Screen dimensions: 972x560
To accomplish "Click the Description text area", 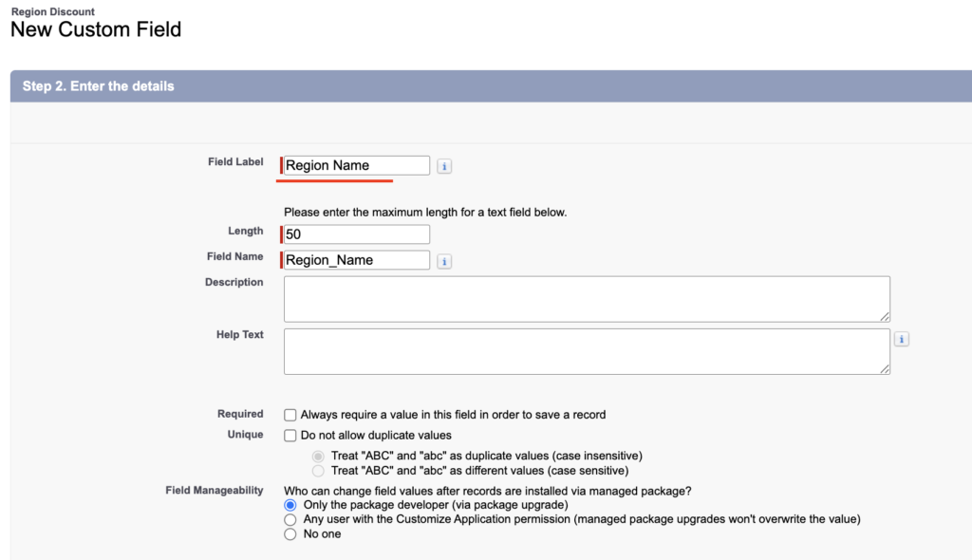I will click(587, 297).
